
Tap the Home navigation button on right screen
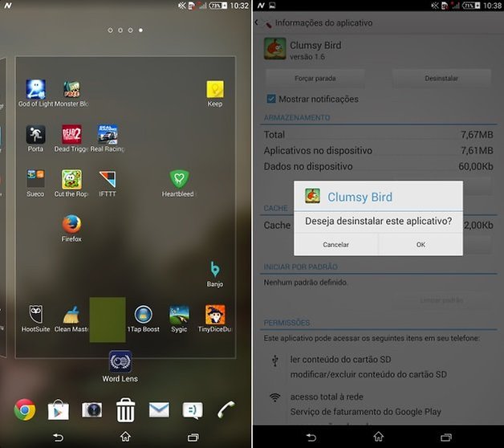pos(379,437)
